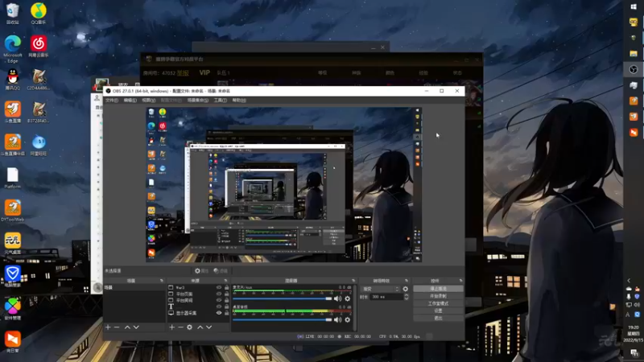Open the 网易云音乐 desktop shortcut
644x362 pixels.
pyautogui.click(x=38, y=47)
